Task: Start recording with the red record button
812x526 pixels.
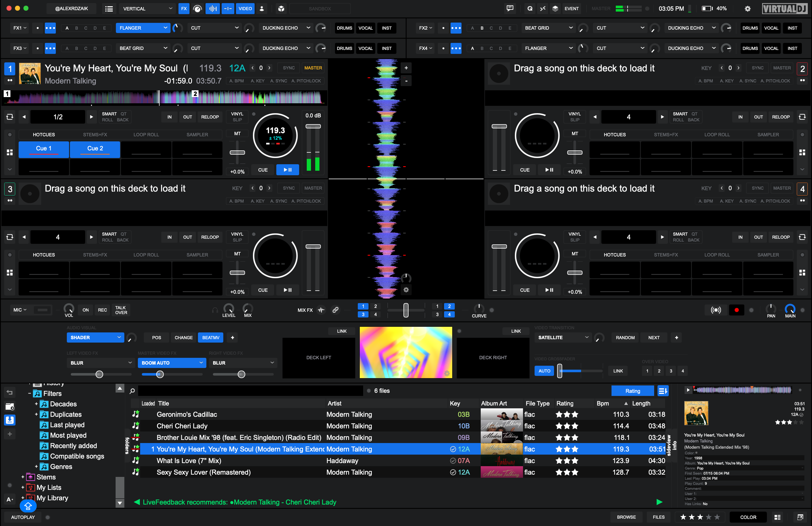Action: (x=736, y=310)
